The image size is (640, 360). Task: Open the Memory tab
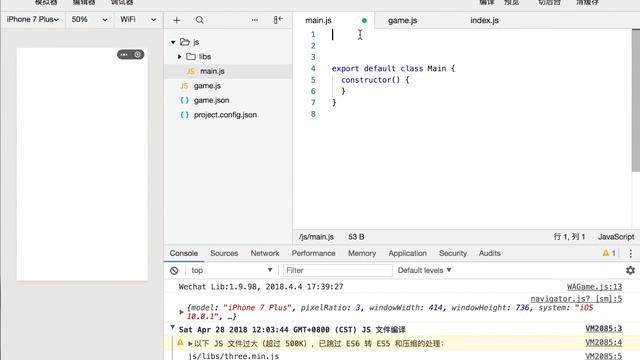pyautogui.click(x=362, y=253)
